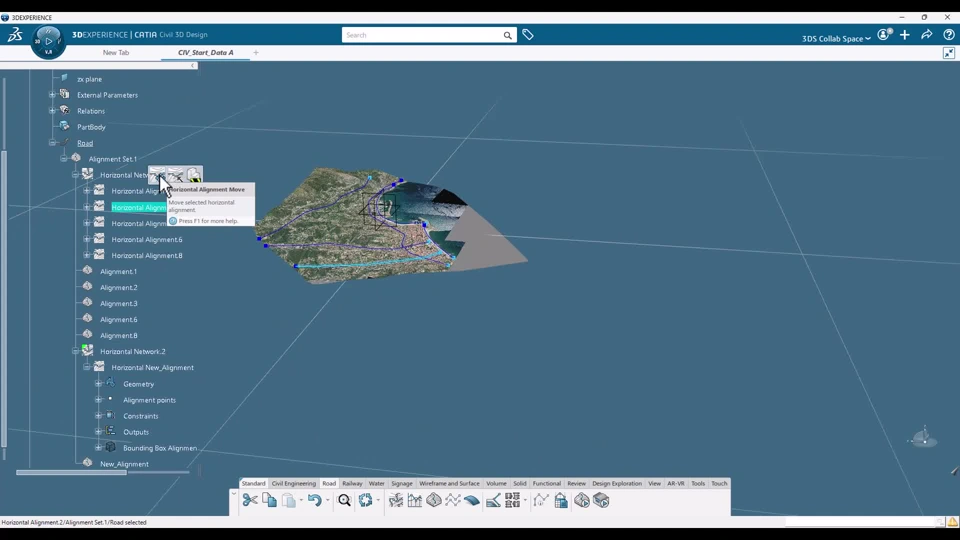Viewport: 960px width, 540px height.
Task: Open the Design Exploration tab
Action: [x=617, y=484]
